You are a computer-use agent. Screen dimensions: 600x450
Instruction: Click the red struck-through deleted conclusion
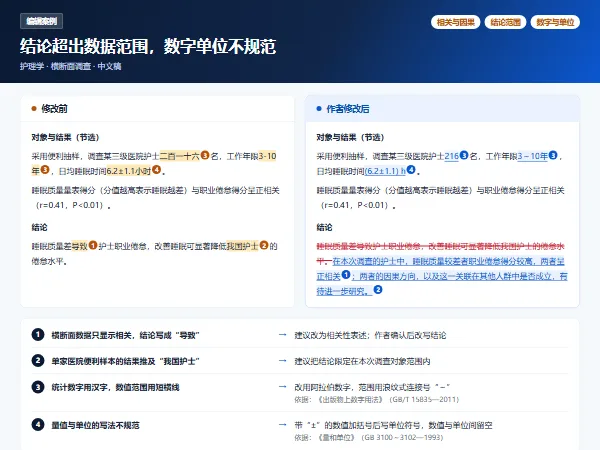click(x=440, y=246)
